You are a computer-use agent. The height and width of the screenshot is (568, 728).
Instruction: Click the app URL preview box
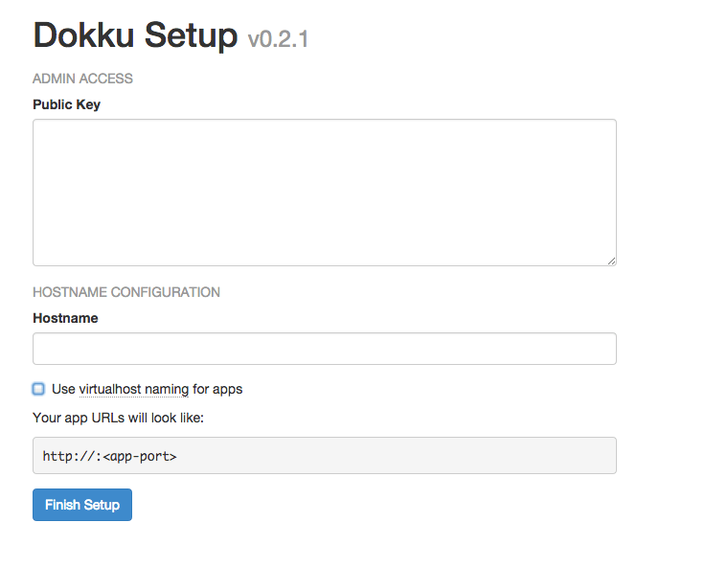(324, 456)
